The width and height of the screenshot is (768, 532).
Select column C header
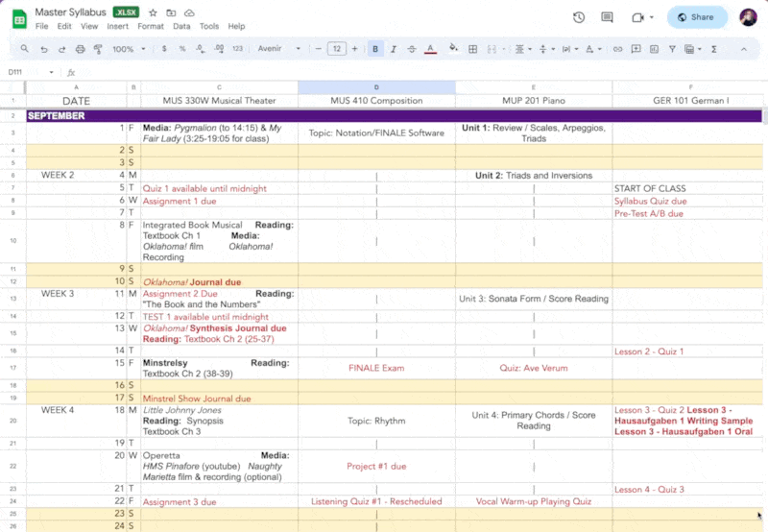click(219, 87)
